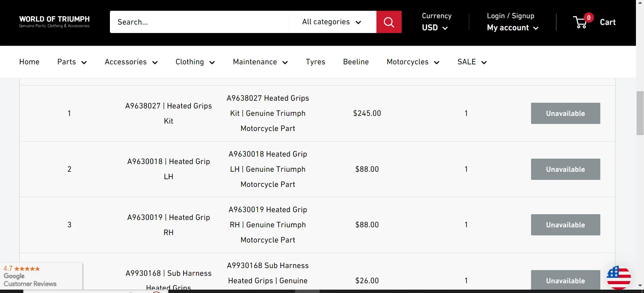Open the Accessories menu
This screenshot has height=293, width=644.
point(131,62)
